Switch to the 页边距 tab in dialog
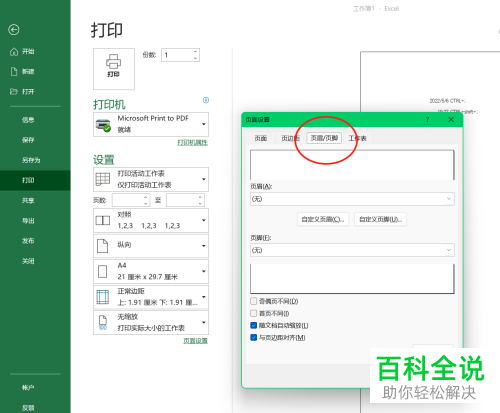This screenshot has height=413, width=500. (290, 138)
